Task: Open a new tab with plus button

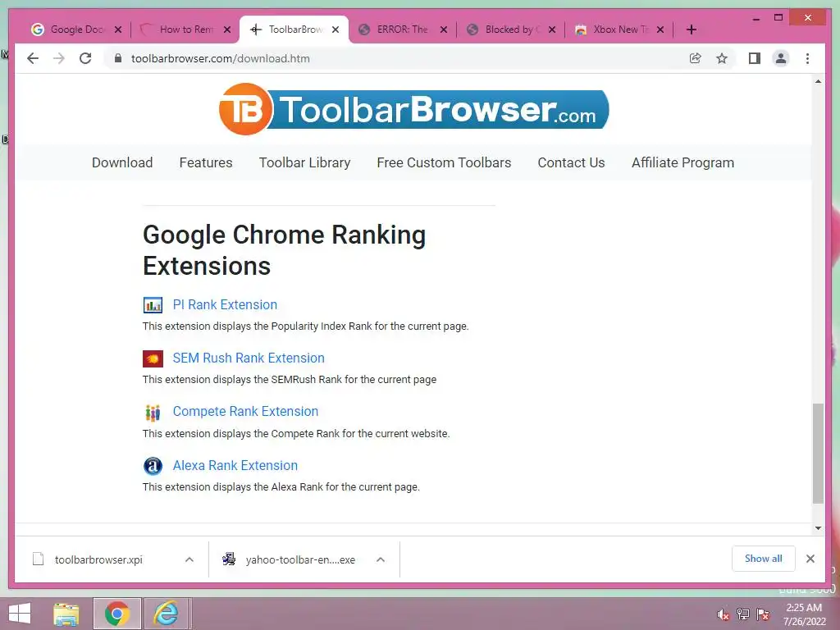Action: coord(691,30)
